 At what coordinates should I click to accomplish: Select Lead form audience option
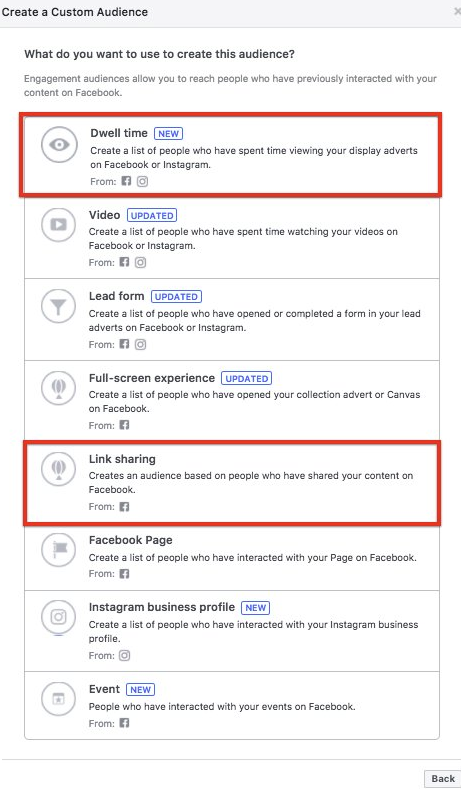point(232,320)
